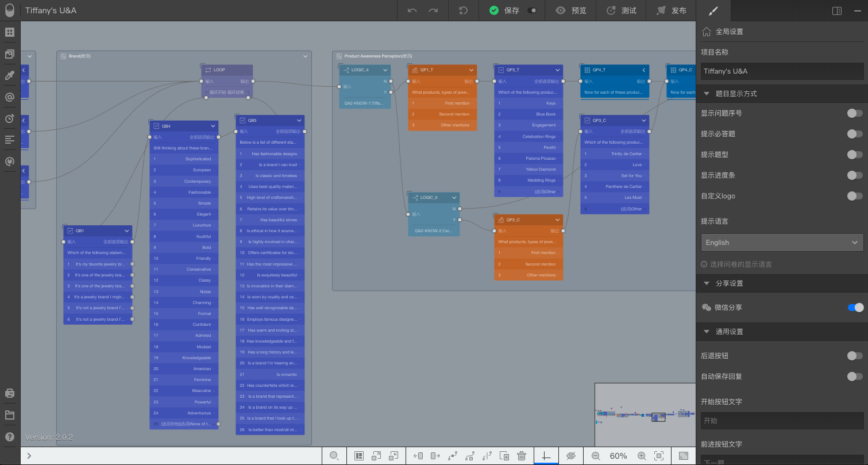The image size is (868, 465).
Task: Click the 预览 preview button
Action: 571,10
